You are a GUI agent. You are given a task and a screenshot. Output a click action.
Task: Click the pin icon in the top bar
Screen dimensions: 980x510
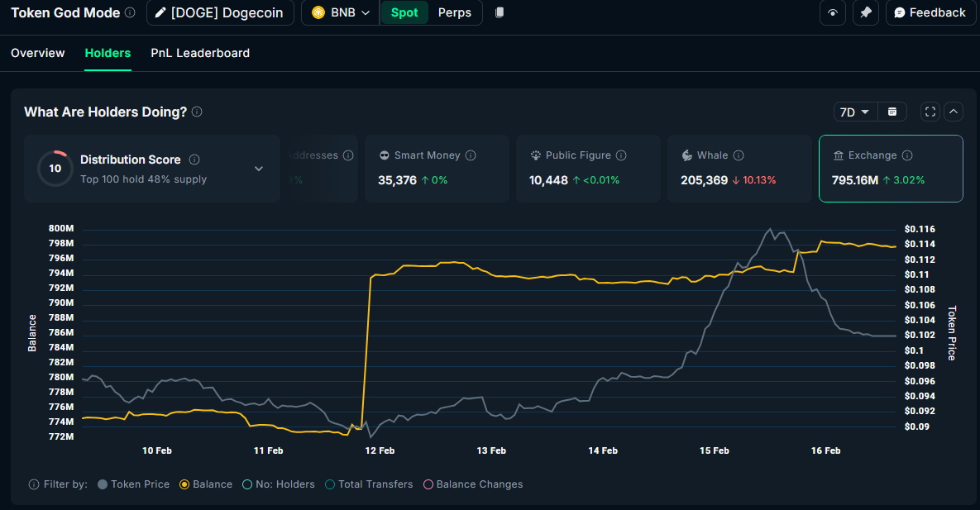pyautogui.click(x=865, y=12)
